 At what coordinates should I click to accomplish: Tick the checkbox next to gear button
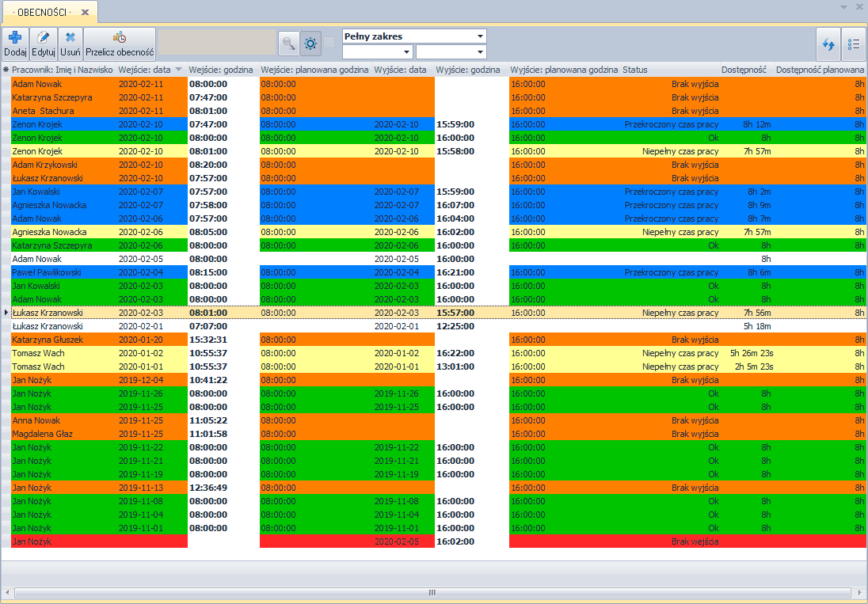click(x=329, y=43)
